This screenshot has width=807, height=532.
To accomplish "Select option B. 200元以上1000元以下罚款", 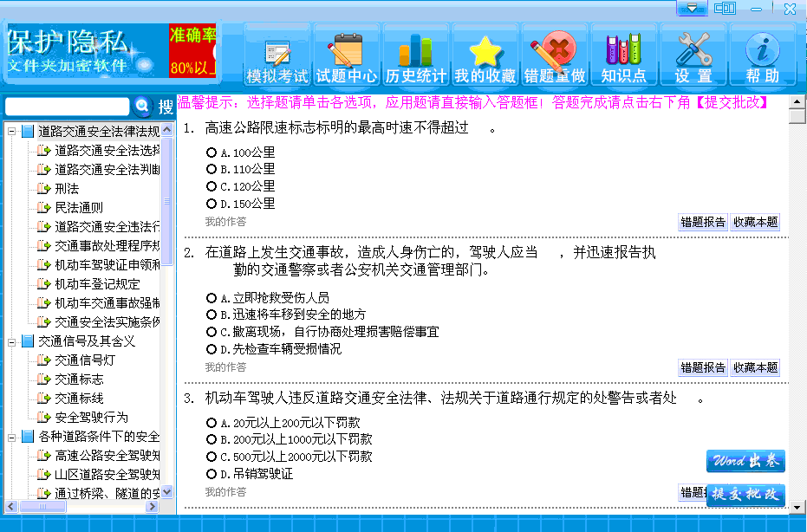I will pyautogui.click(x=211, y=439).
